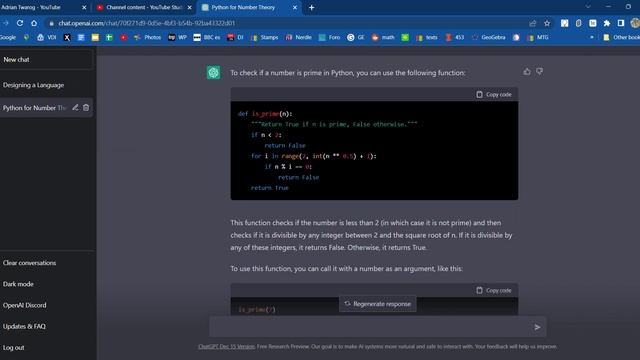The image size is (640, 360).
Task: Open the GE bookmark
Action: point(356,37)
